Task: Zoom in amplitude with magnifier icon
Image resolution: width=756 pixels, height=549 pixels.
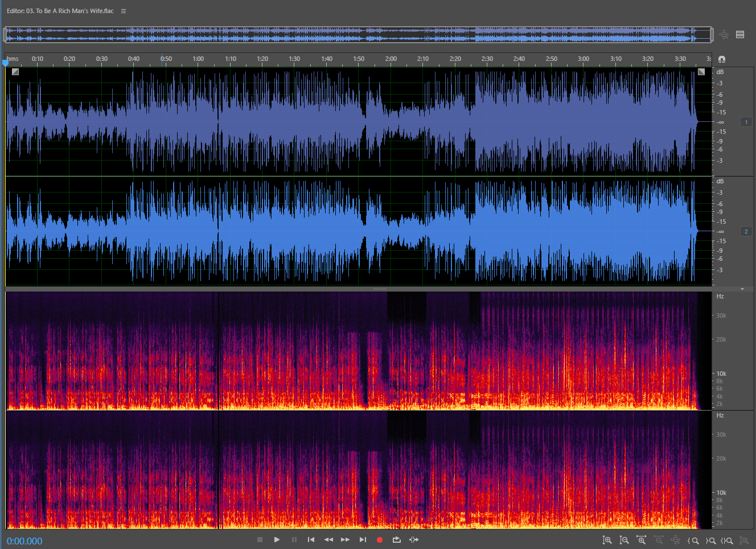Action: click(x=607, y=540)
